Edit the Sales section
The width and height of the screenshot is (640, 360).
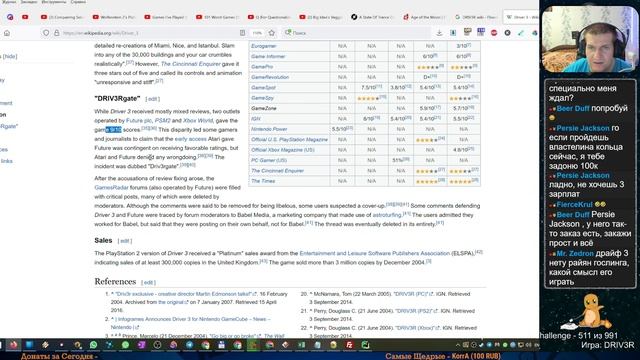(125, 241)
